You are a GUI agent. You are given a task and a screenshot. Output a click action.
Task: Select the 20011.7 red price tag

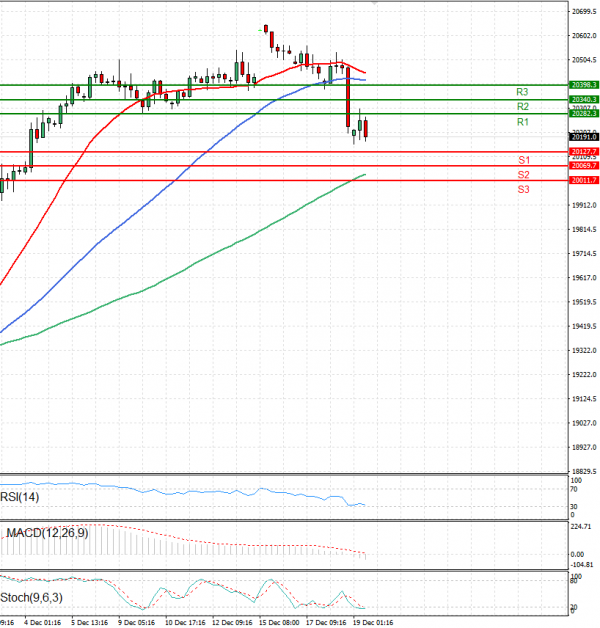pos(584,180)
